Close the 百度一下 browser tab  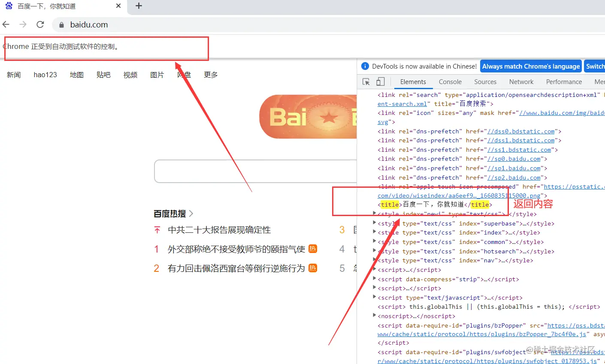pyautogui.click(x=119, y=6)
